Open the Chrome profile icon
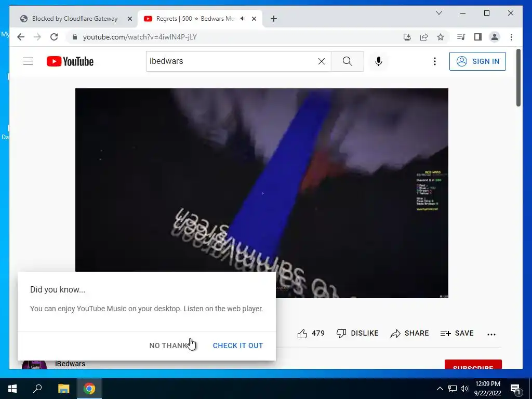 (x=495, y=37)
